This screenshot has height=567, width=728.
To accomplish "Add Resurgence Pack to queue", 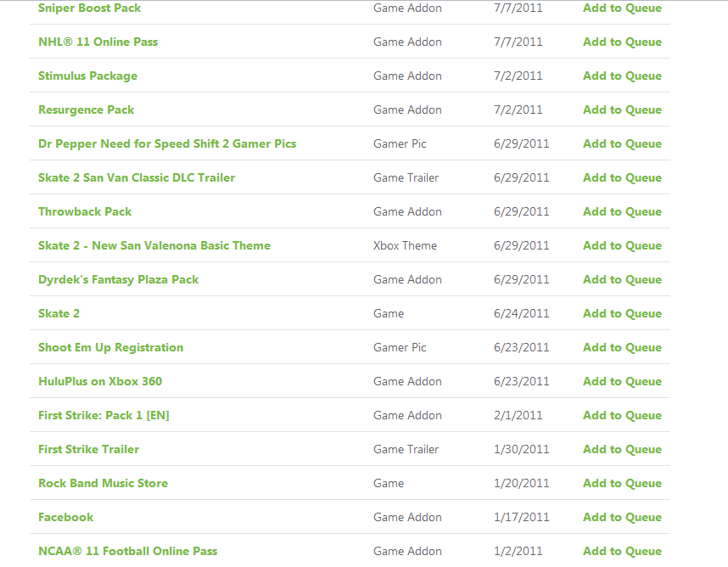I will point(622,109).
